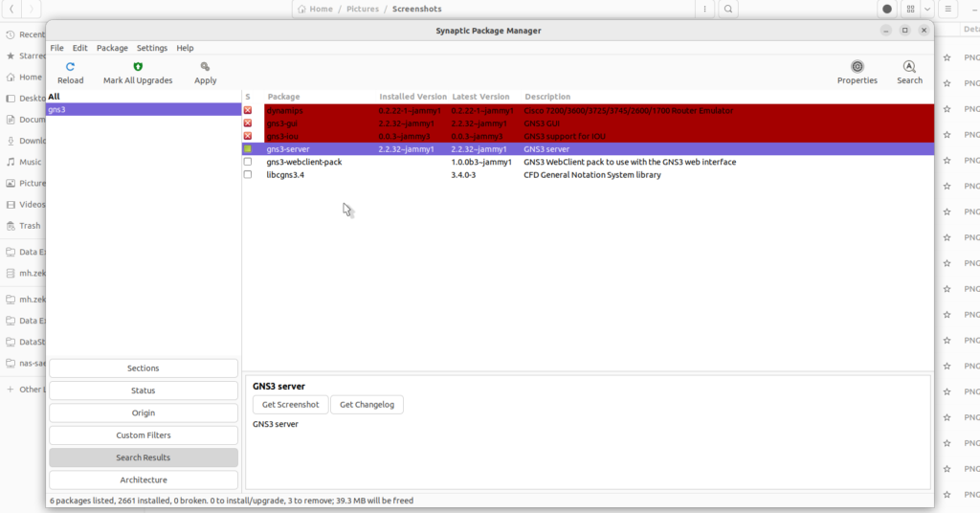Click the Get Screenshot button
The width and height of the screenshot is (980, 513).
pyautogui.click(x=290, y=405)
